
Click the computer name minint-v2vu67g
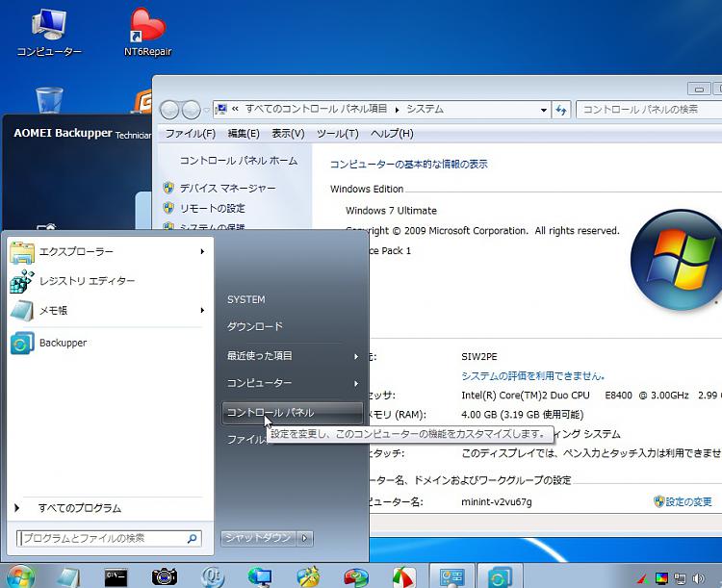tap(497, 502)
